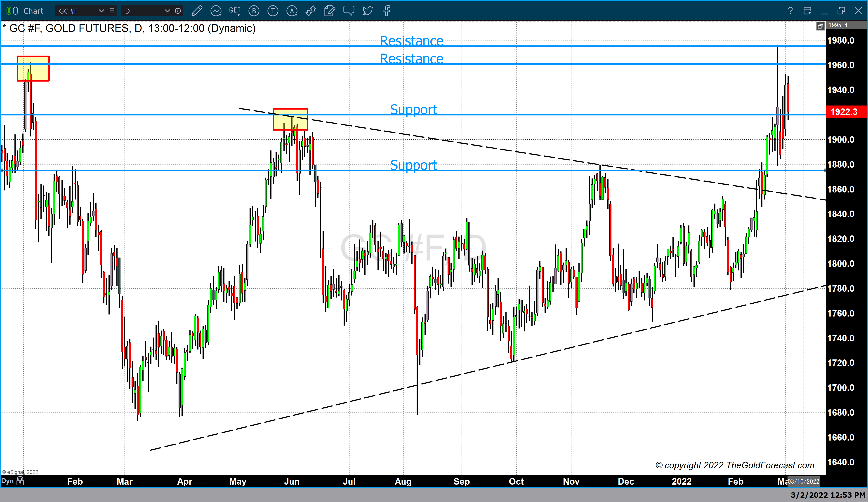
Task: Click the circled B toolbar icon
Action: pos(254,11)
